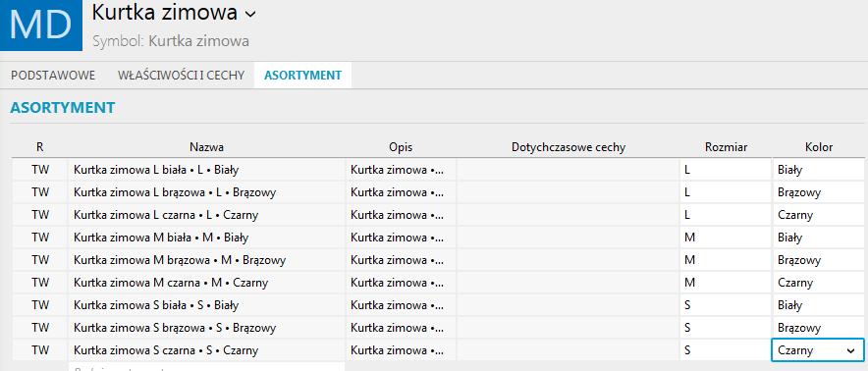Click the blue MD logo tile

tap(41, 25)
